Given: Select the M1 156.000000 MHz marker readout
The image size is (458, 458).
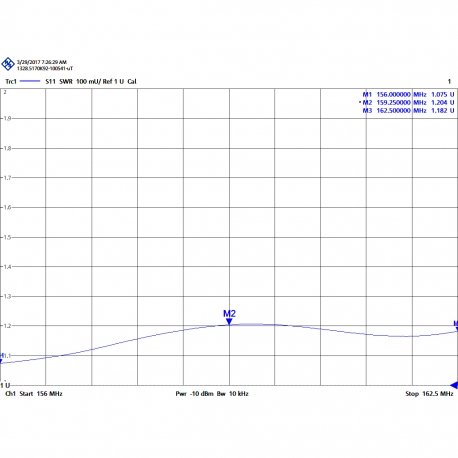Looking at the screenshot, I should tap(408, 95).
